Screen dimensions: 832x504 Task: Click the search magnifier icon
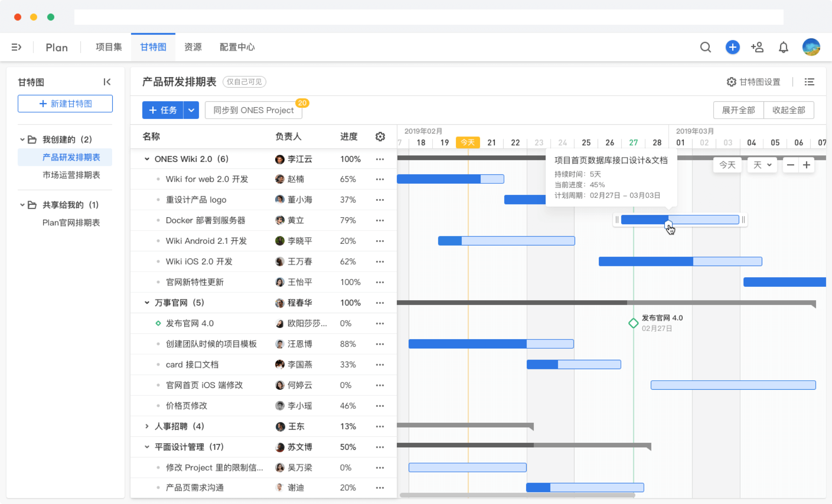coord(705,47)
